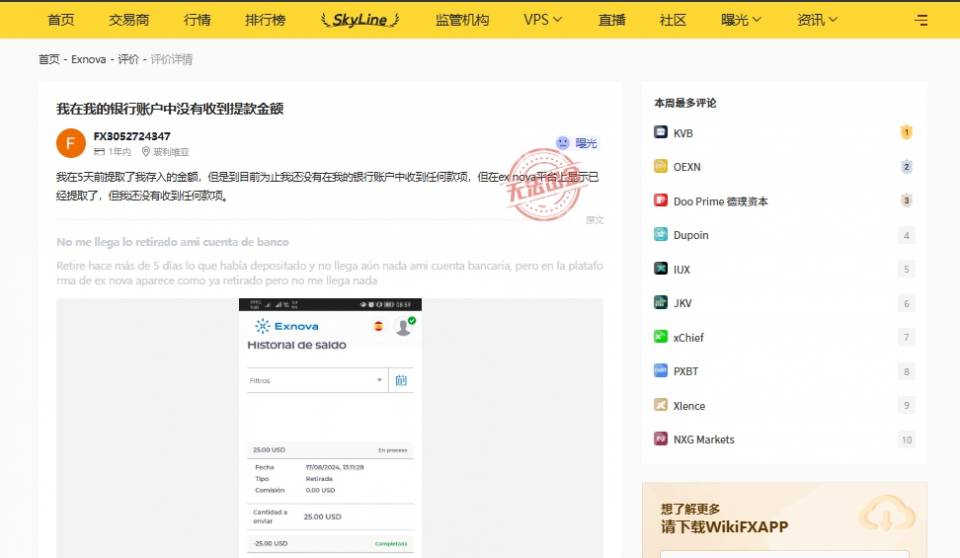The image size is (960, 558).
Task: Click the Xlence broker logo icon
Action: (x=661, y=405)
